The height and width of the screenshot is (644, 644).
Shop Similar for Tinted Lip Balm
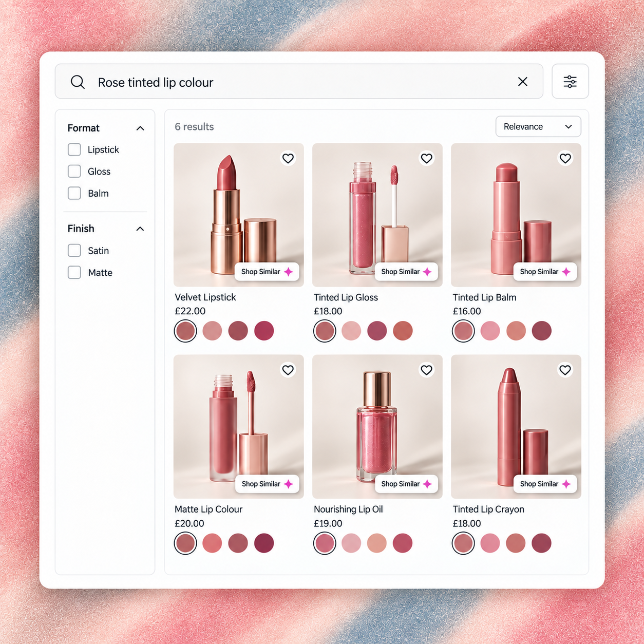[545, 272]
